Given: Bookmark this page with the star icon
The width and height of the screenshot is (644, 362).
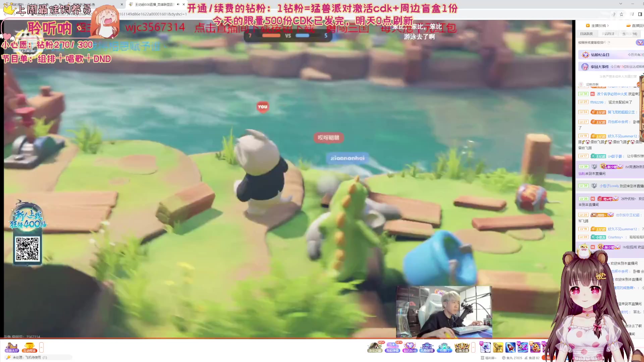Looking at the screenshot, I should (621, 14).
